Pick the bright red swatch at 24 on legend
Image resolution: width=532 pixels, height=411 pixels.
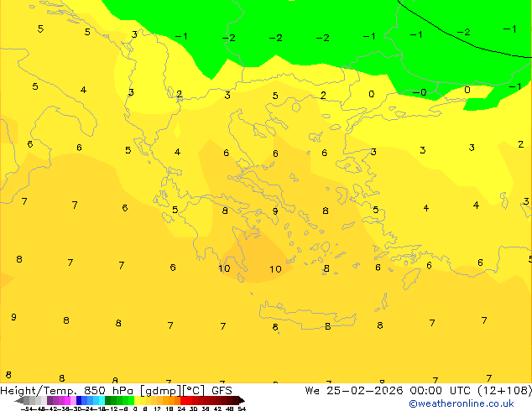(183, 400)
